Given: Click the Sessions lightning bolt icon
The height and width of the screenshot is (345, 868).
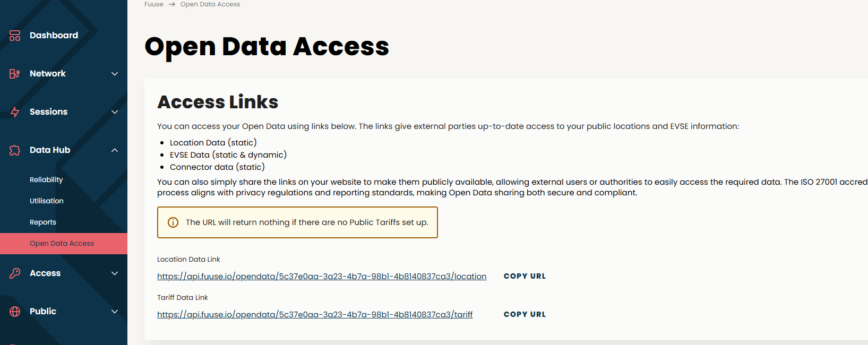Looking at the screenshot, I should (15, 112).
